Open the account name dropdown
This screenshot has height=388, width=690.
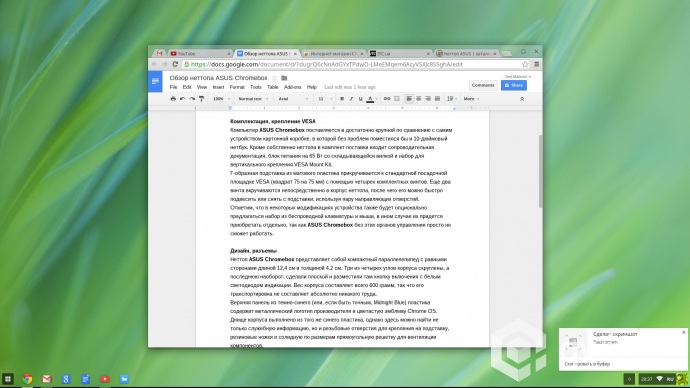point(518,77)
